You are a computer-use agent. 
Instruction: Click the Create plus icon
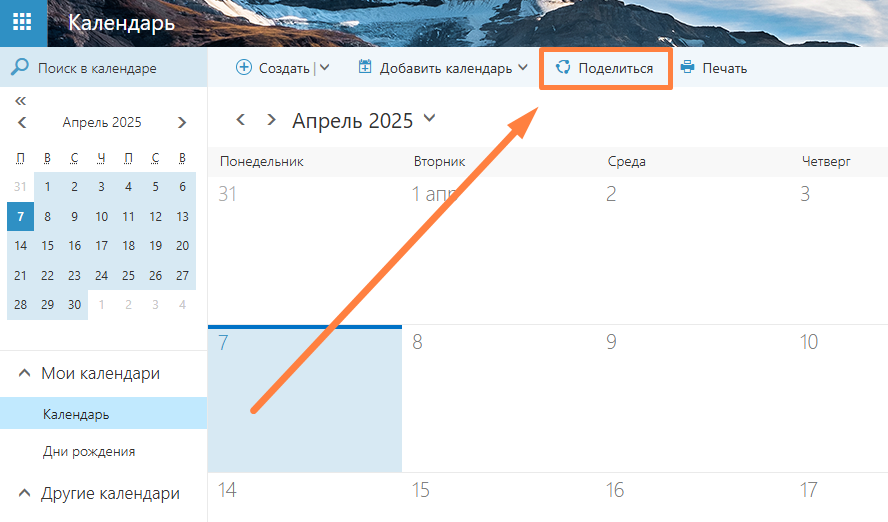pyautogui.click(x=244, y=68)
